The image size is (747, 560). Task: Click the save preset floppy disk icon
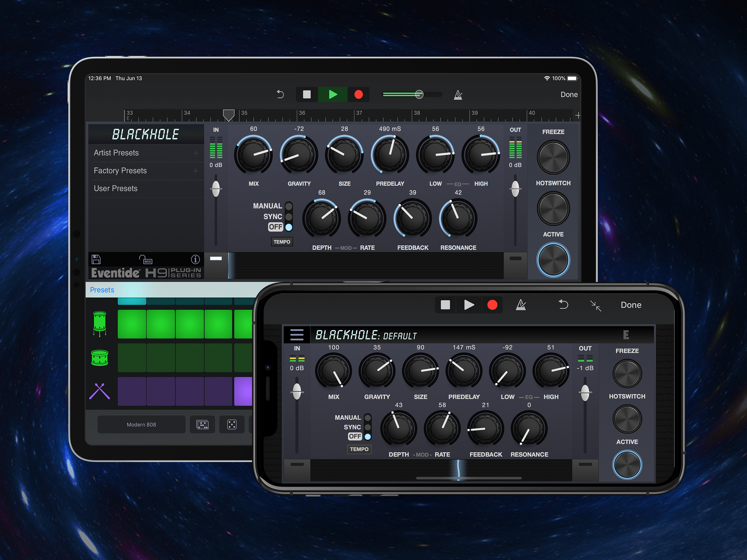click(x=96, y=259)
